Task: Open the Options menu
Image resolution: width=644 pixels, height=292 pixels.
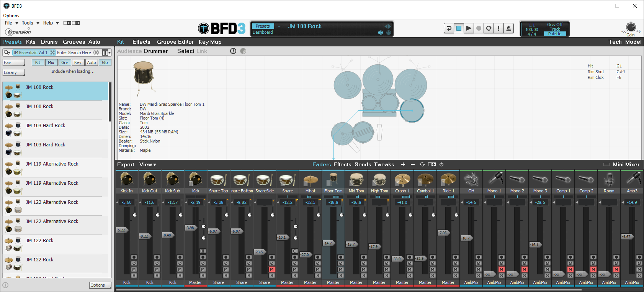Action: pos(11,16)
